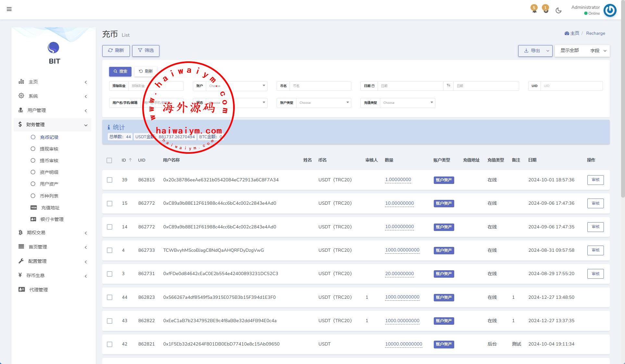The image size is (625, 364).
Task: Click the Administrator power avatar icon
Action: click(x=610, y=10)
